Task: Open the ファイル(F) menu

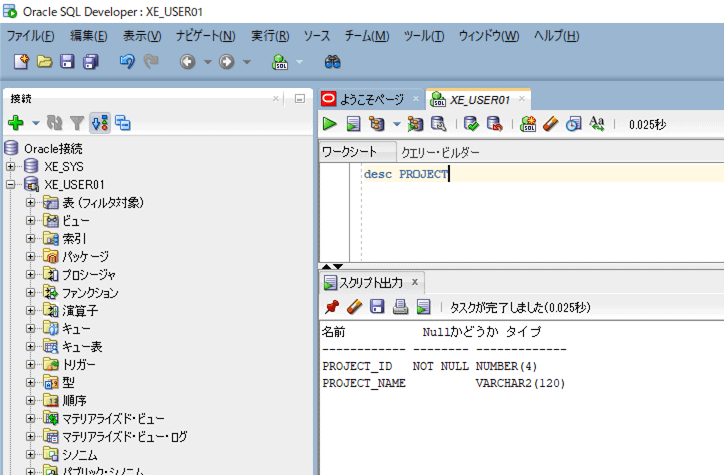Action: coord(30,36)
